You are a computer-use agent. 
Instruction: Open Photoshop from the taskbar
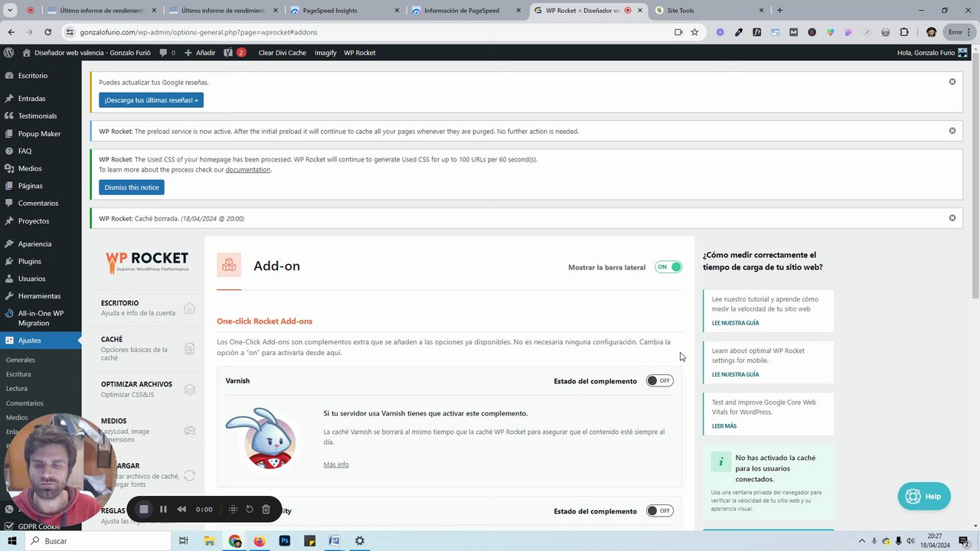point(284,541)
